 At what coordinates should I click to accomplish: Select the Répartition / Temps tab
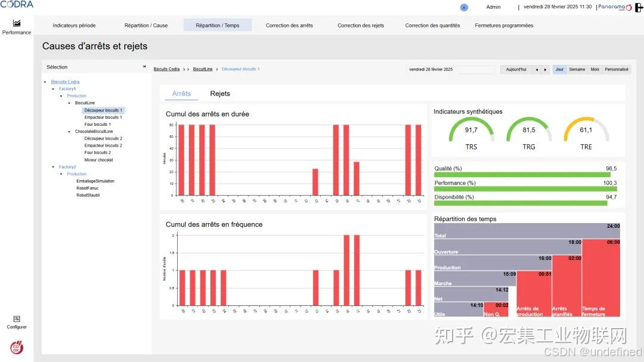point(217,26)
